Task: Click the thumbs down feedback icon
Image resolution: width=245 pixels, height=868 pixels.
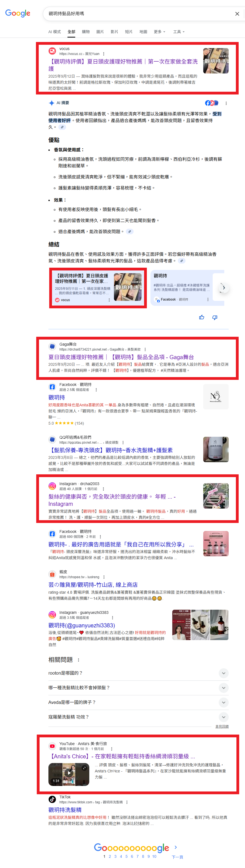Action: point(215,317)
